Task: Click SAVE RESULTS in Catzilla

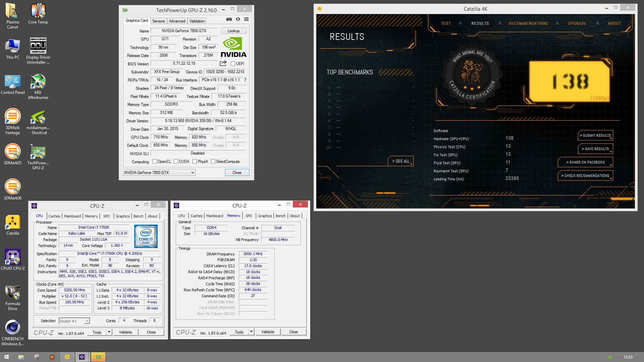Action: [x=595, y=149]
